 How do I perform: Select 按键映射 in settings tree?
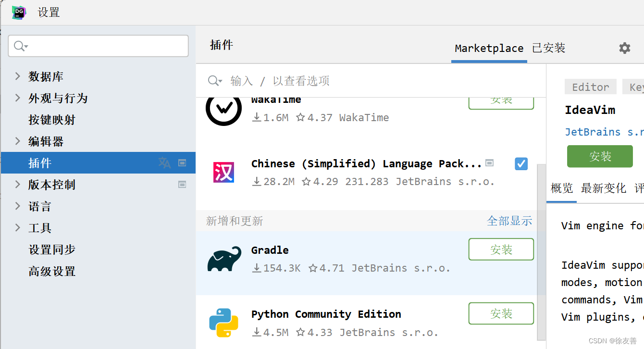click(52, 119)
